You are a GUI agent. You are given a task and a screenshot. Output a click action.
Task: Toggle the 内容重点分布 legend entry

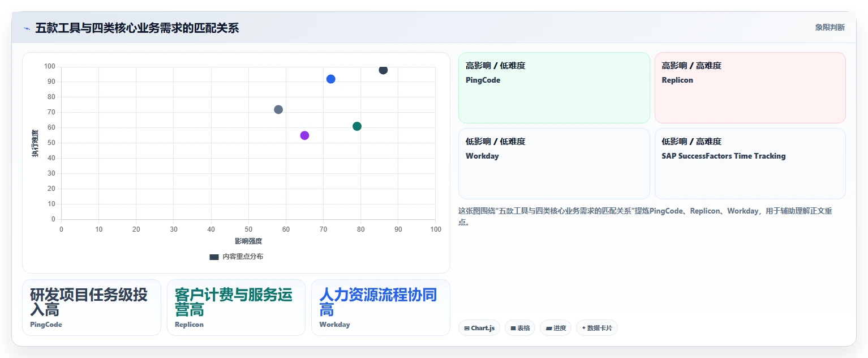[236, 257]
